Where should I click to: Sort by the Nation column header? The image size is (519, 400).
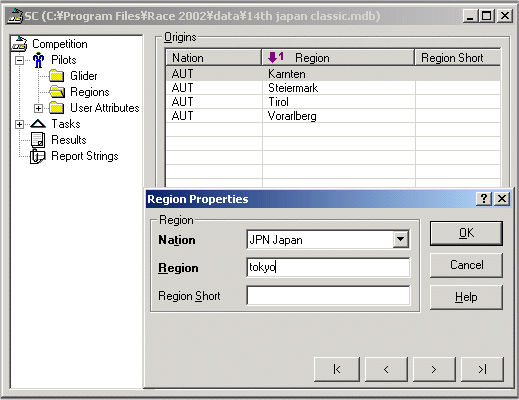(x=214, y=58)
